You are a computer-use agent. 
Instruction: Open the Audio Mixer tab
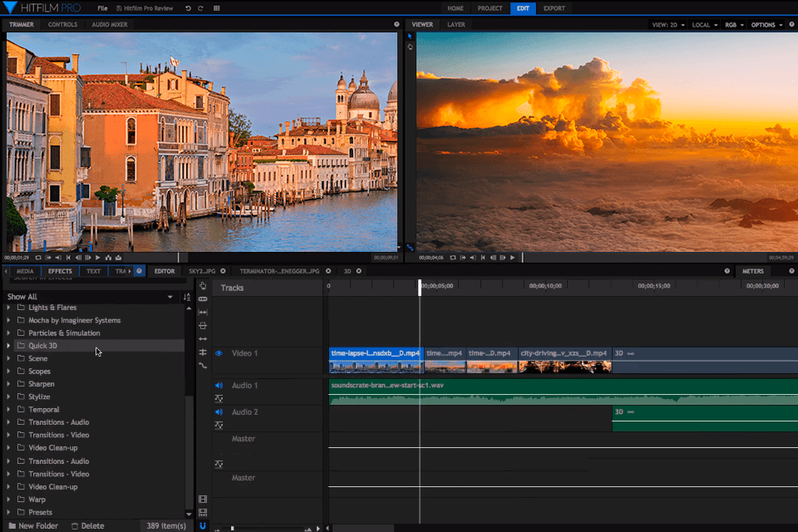tap(110, 25)
